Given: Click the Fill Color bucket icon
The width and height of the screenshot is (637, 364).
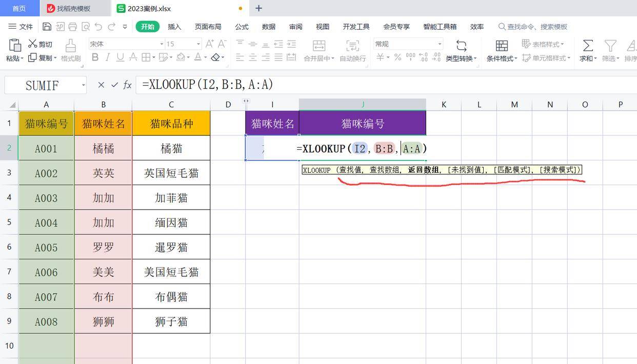Looking at the screenshot, I should click(181, 57).
